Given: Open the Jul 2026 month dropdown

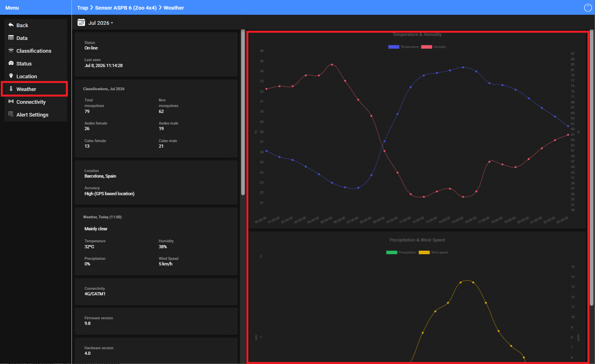Looking at the screenshot, I should coord(101,23).
